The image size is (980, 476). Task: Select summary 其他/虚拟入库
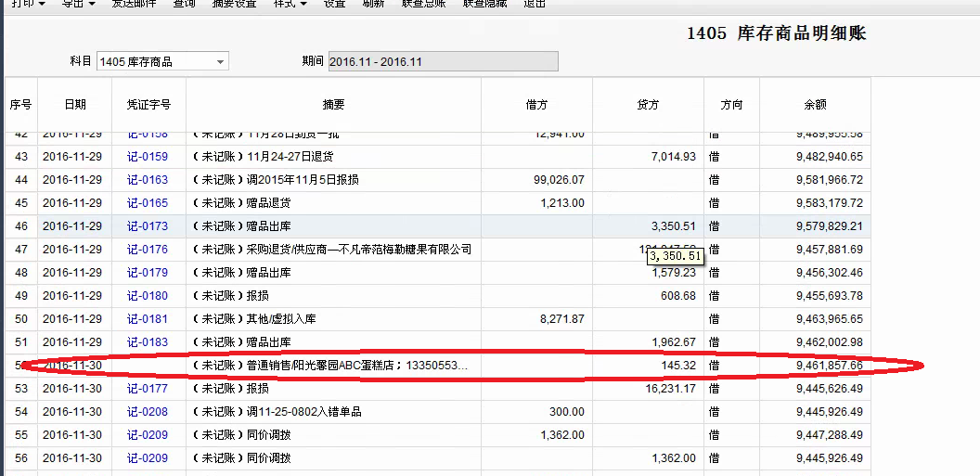tap(281, 318)
